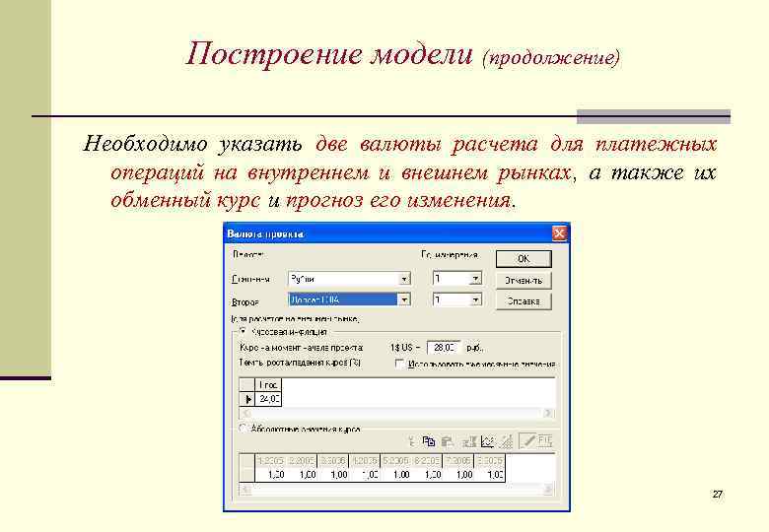769x532 pixels.
Task: Click the 1,00 value under 5.2005
Action: click(x=395, y=474)
